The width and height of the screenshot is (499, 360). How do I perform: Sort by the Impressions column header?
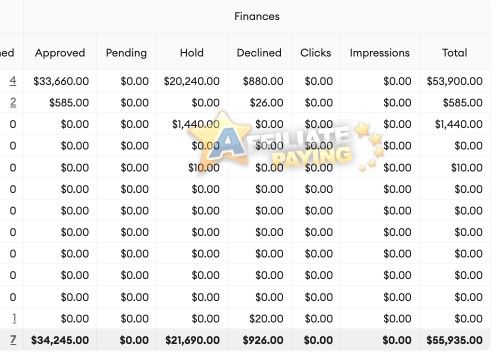[380, 53]
